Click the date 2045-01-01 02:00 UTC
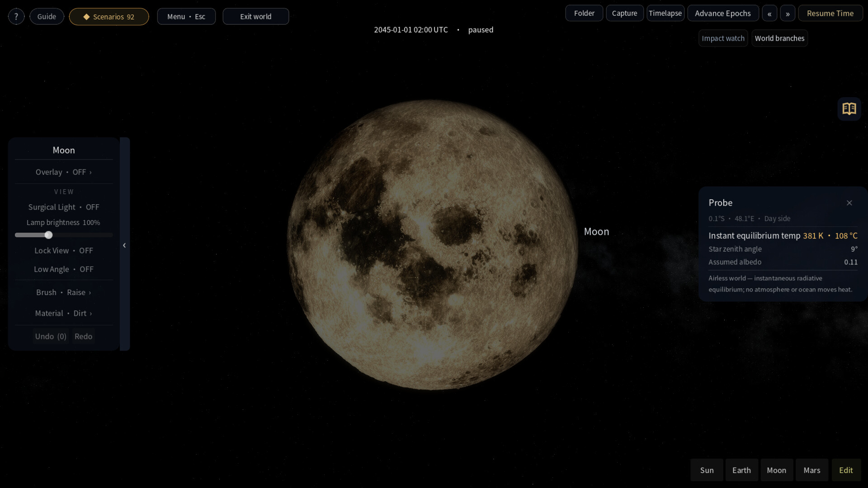 click(411, 30)
